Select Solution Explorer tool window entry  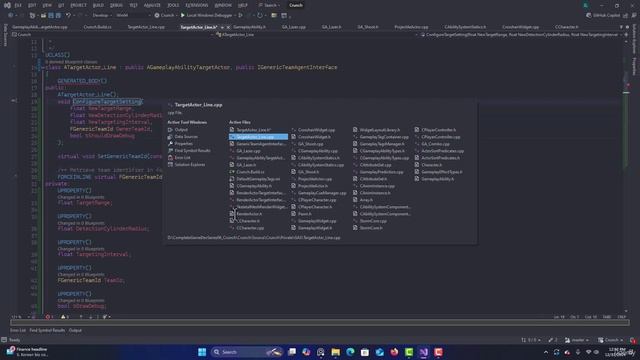[187, 164]
